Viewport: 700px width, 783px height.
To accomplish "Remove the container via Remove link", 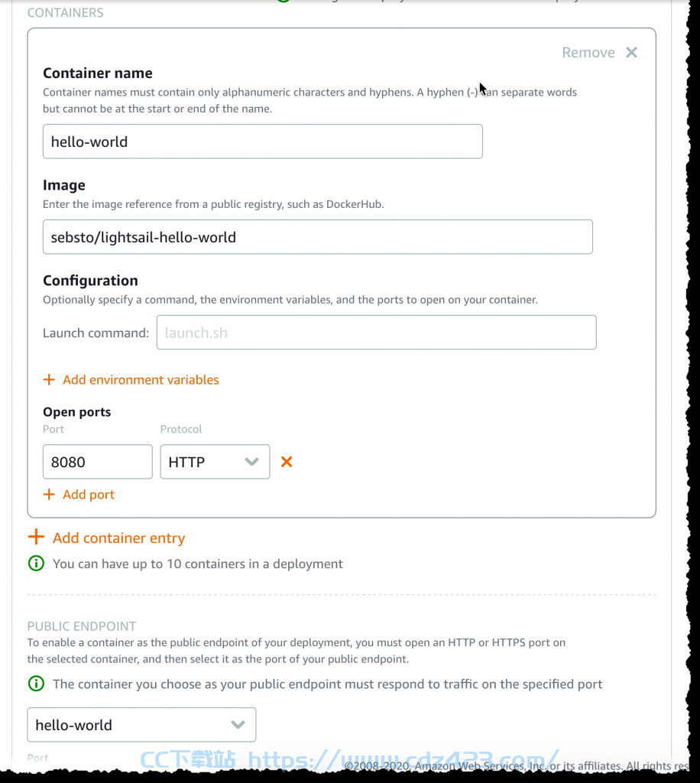I will click(x=588, y=53).
